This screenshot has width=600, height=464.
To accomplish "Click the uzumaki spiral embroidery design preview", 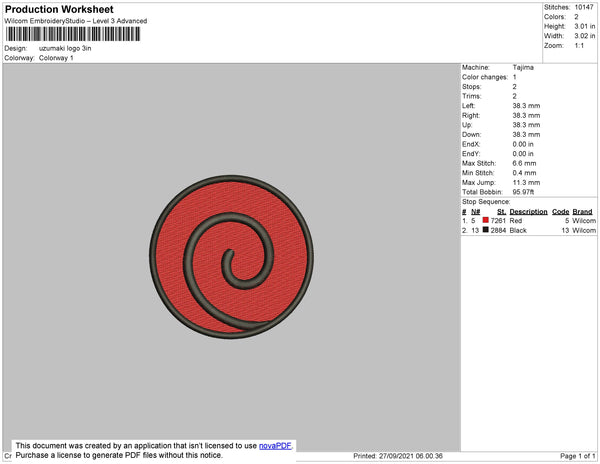I will (x=232, y=257).
